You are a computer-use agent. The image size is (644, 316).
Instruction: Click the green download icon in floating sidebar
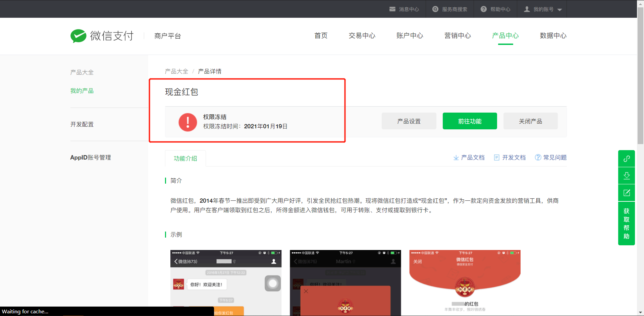tap(627, 176)
